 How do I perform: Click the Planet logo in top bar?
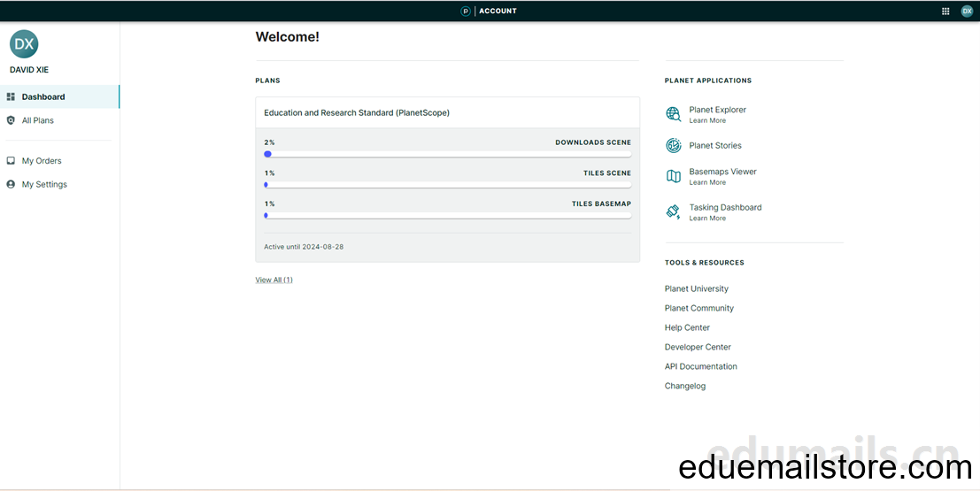pos(465,12)
